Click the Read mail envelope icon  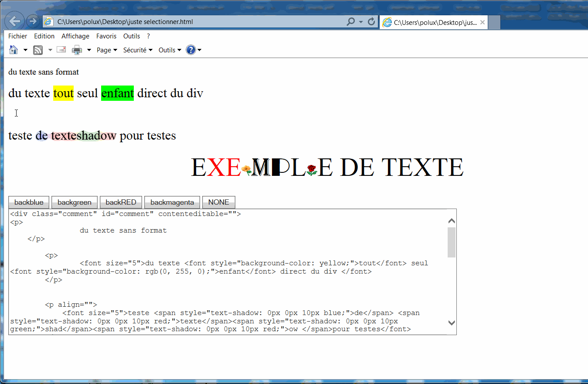click(61, 50)
